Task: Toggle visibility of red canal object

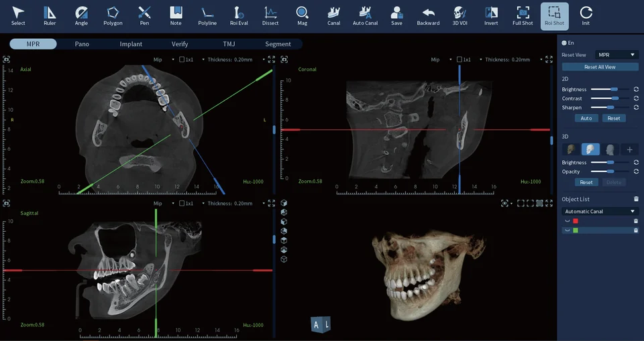Action: [x=568, y=221]
